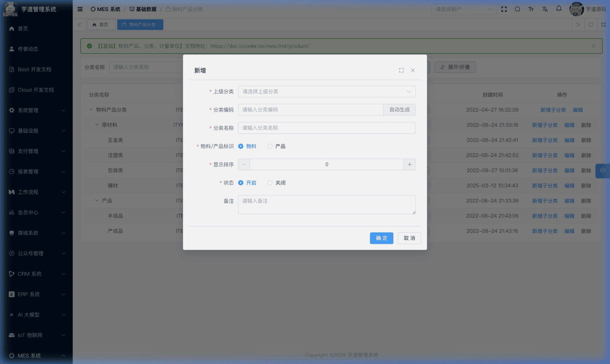Collapse the 产品 category row

[96, 200]
